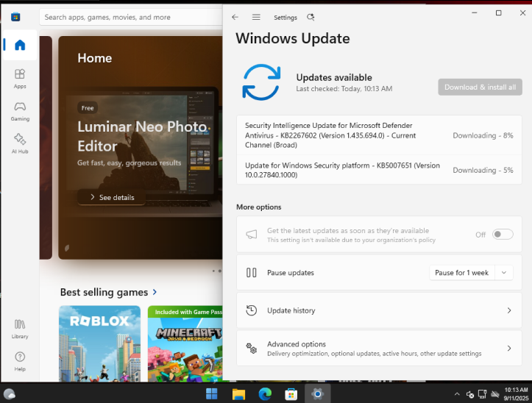Image resolution: width=532 pixels, height=403 pixels.
Task: Expand the Pause for 1 week dropdown arrow
Action: coord(504,272)
